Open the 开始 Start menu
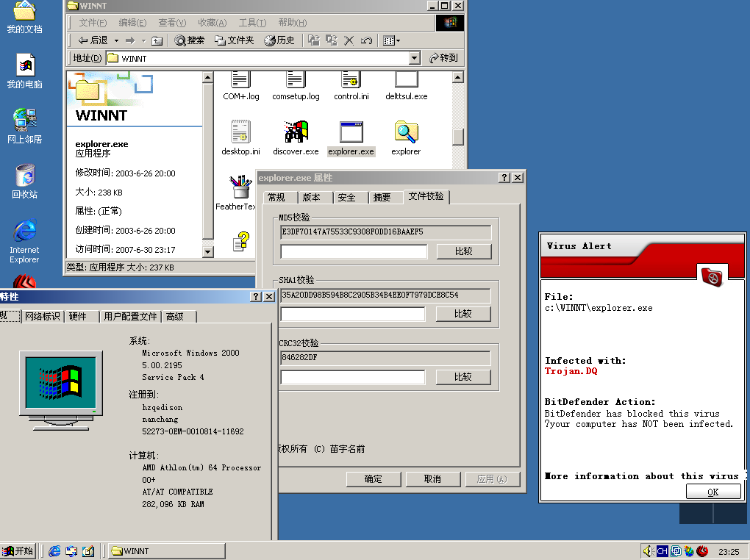Viewport: 750px width, 560px height. 18,551
